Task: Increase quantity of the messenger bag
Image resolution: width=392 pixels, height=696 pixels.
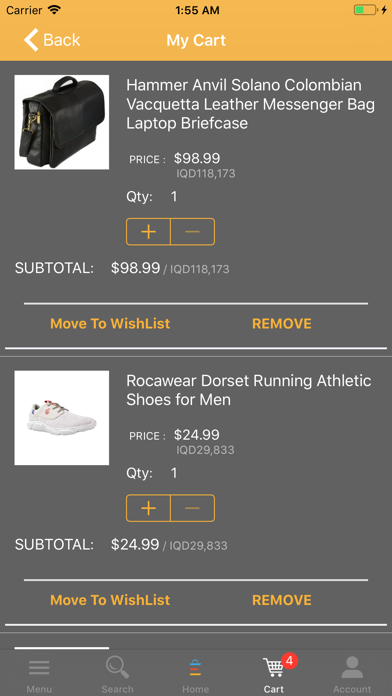Action: click(x=148, y=232)
